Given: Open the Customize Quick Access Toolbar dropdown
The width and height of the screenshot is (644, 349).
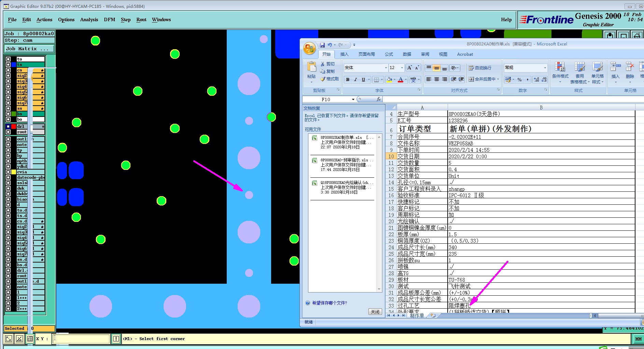Looking at the screenshot, I should click(x=354, y=45).
